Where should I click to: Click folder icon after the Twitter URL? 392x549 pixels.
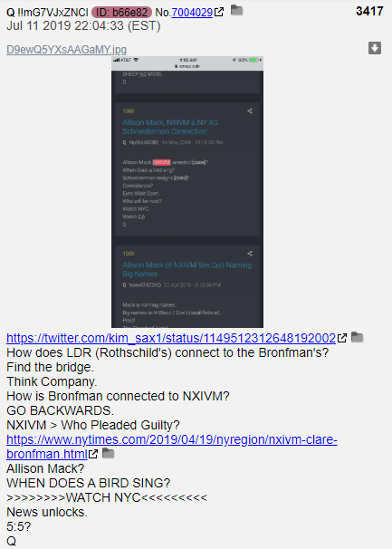click(357, 337)
